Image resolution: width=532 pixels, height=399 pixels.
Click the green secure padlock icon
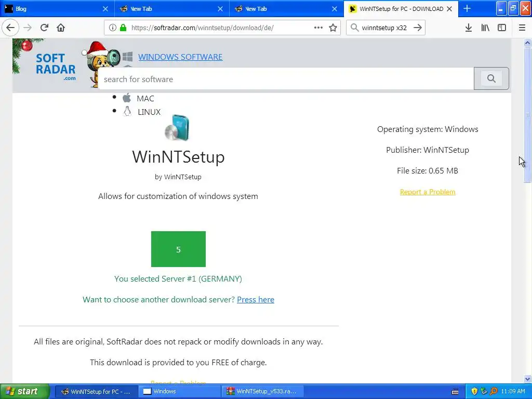(123, 28)
